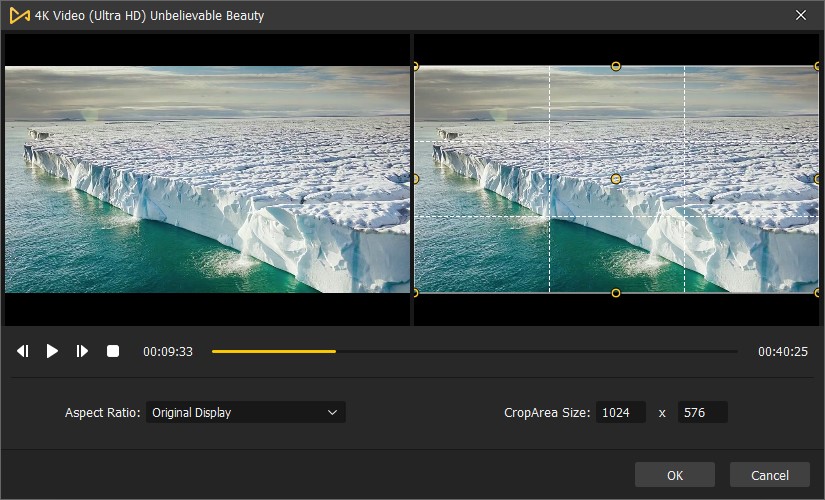Grab the bottom-left corner crop handle
825x500 pixels.
coord(416,292)
